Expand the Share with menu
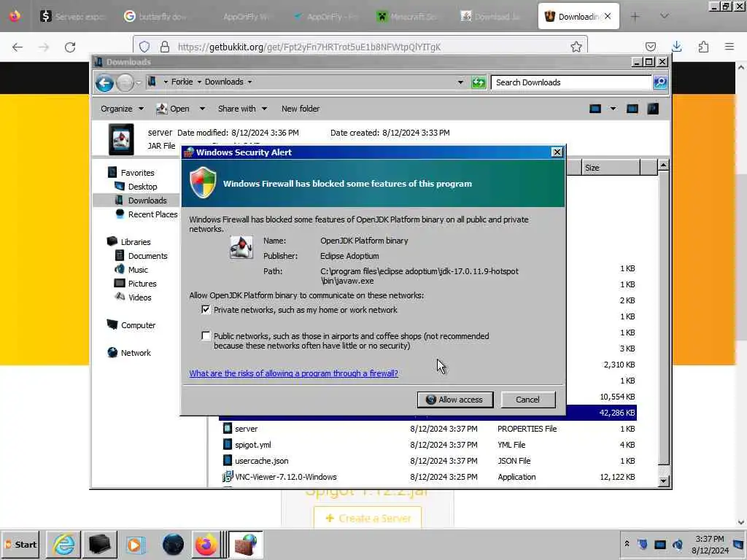 pos(242,109)
